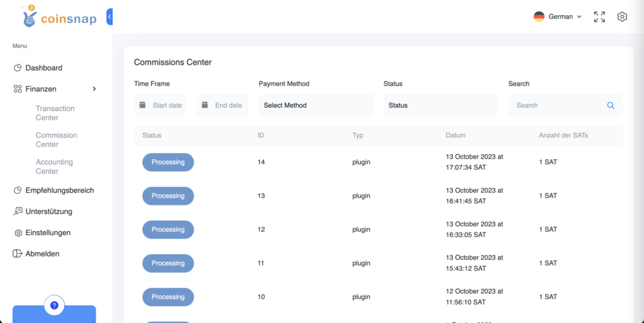Viewport: 644px width, 323px height.
Task: Click the Coinsnap logo
Action: [59, 17]
